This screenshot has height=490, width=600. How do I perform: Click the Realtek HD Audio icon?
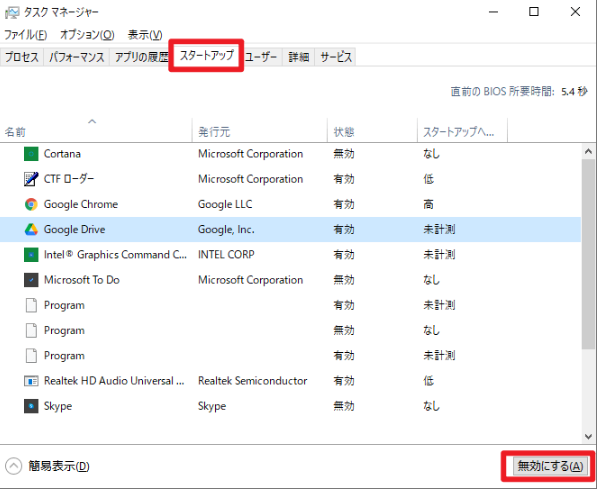point(31,381)
